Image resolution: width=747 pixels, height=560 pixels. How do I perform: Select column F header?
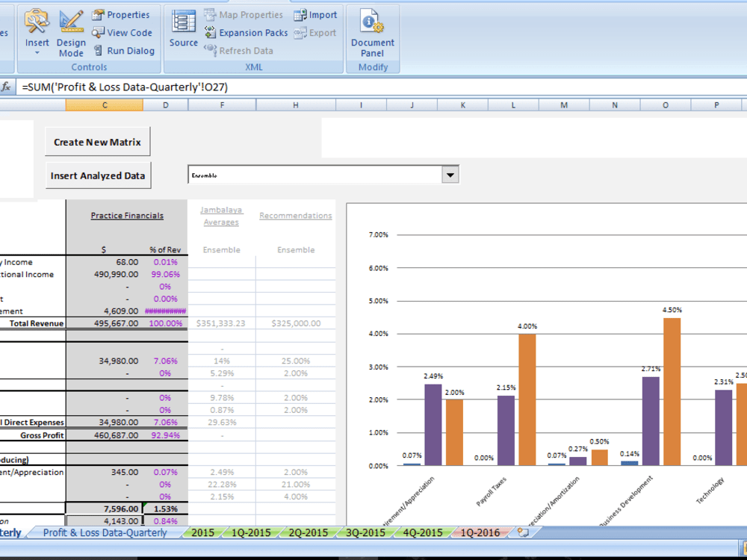pyautogui.click(x=222, y=105)
